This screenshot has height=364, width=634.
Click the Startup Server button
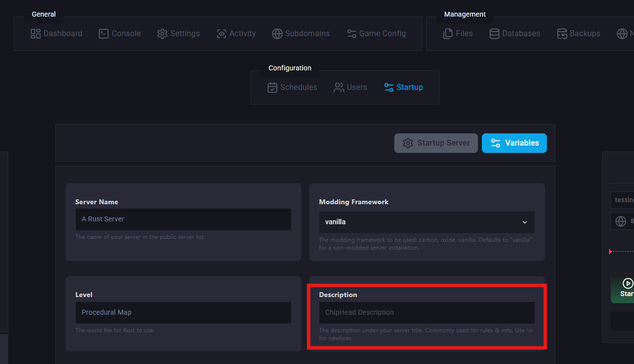[x=436, y=143]
